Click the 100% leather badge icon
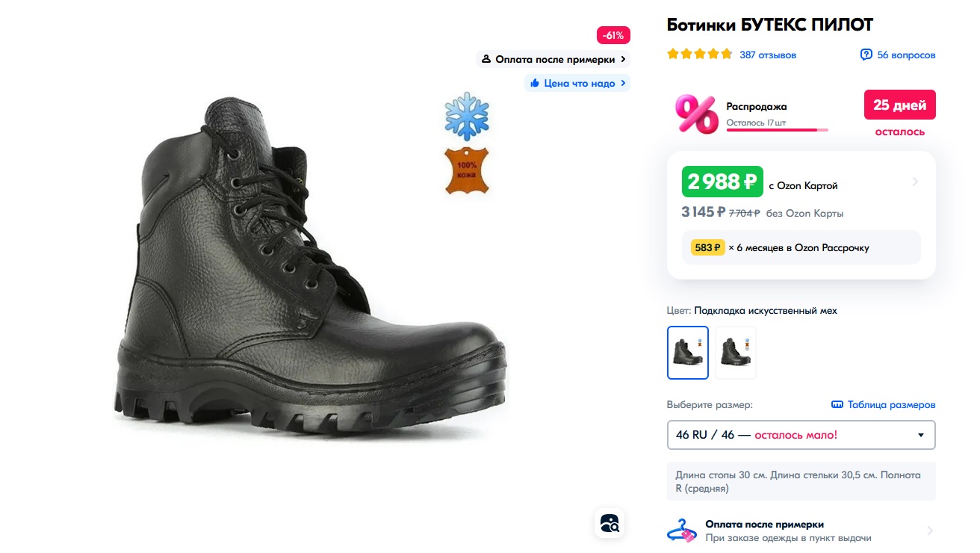This screenshot has height=553, width=980. coord(467,170)
